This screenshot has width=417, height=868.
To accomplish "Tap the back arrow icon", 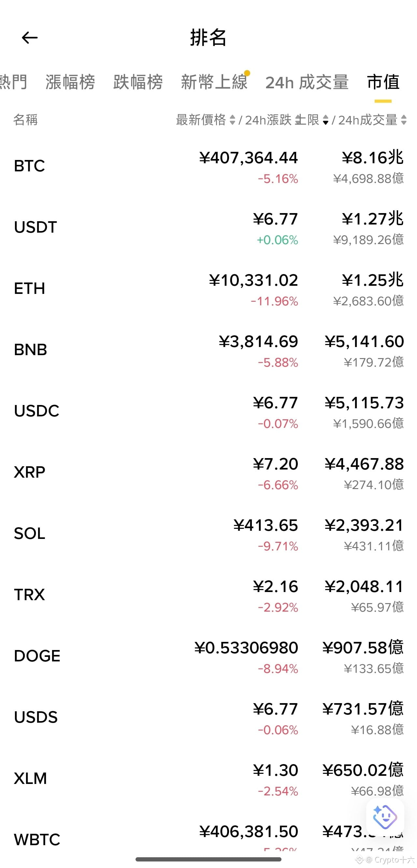I will (30, 37).
